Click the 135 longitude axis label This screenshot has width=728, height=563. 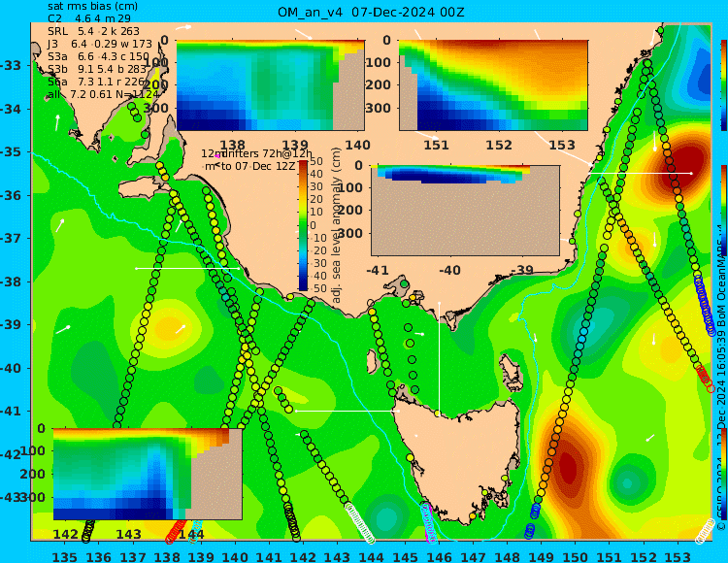[x=64, y=556]
